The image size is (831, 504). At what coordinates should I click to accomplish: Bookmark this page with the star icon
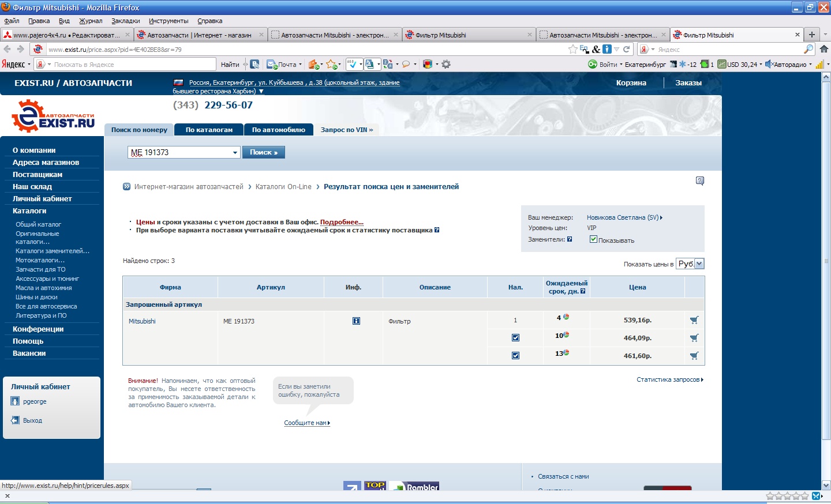click(572, 49)
